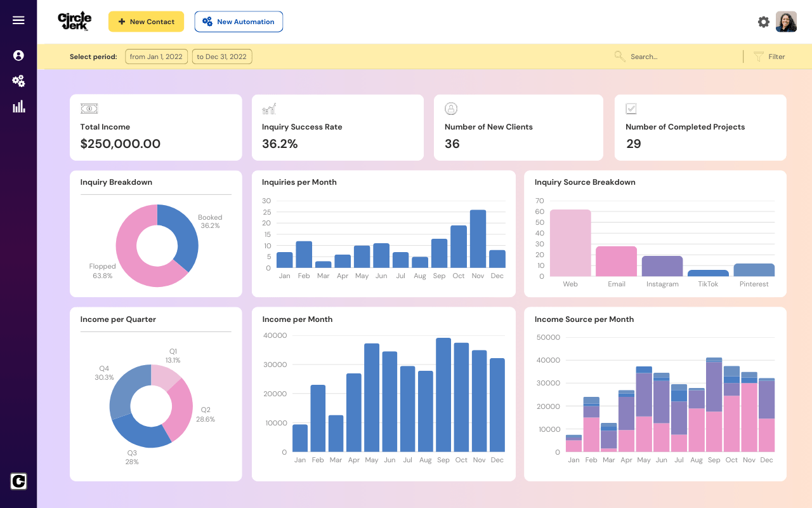Open the user profile avatar

787,22
